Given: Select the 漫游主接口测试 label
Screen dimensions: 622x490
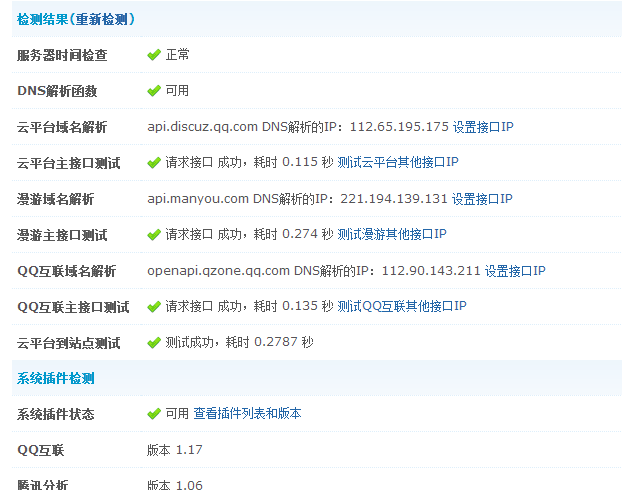Looking at the screenshot, I should pyautogui.click(x=62, y=235).
